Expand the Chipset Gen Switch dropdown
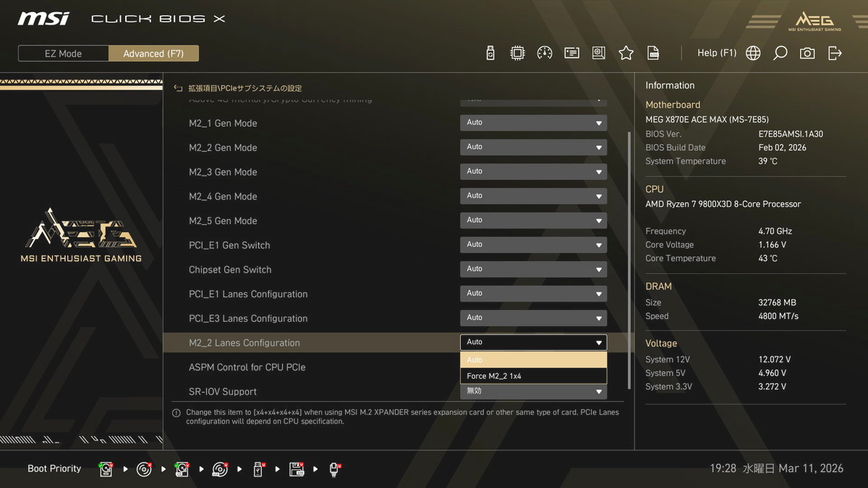868x488 pixels. pyautogui.click(x=533, y=269)
